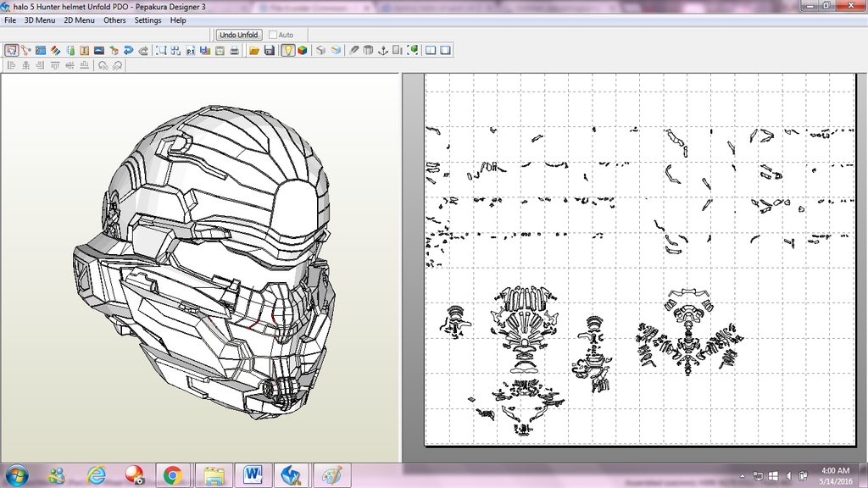Expand the hidden system tray icons arrow
Screen dimensions: 868x488
click(x=743, y=475)
